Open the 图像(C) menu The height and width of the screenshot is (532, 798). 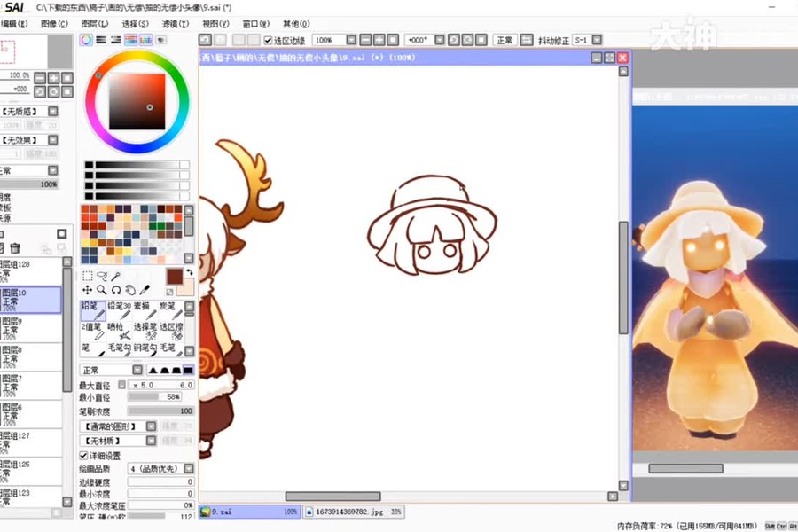(54, 24)
